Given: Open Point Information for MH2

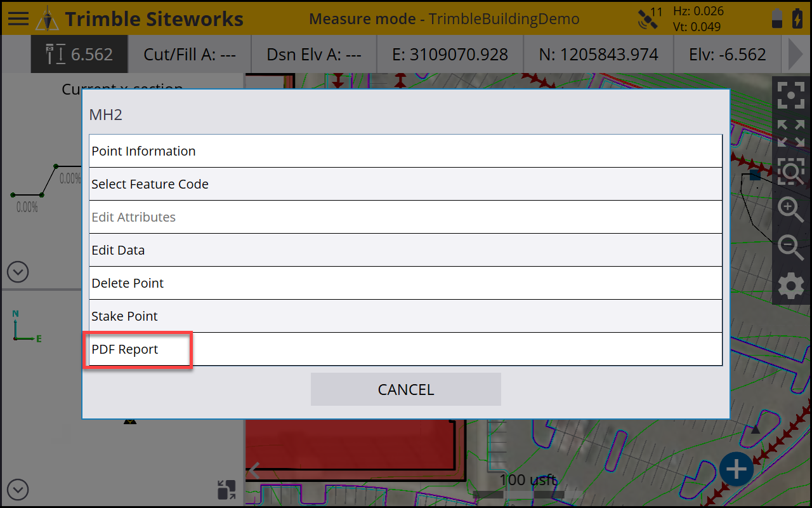Looking at the screenshot, I should (405, 151).
